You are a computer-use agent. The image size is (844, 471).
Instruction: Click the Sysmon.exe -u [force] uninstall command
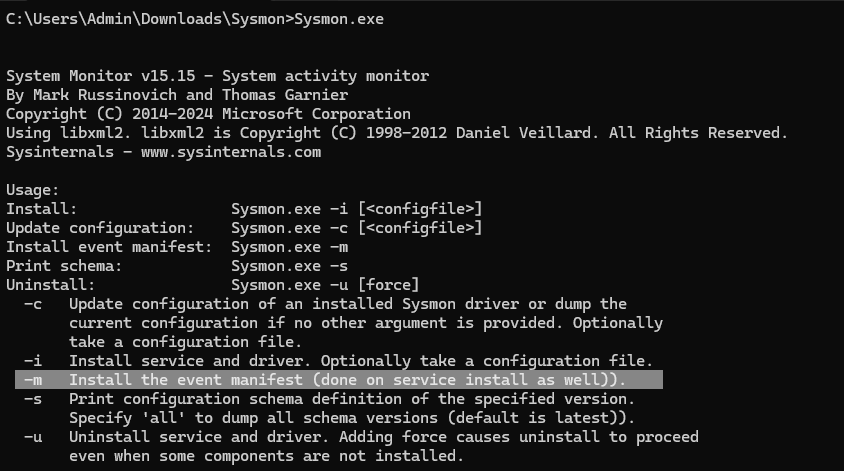(325, 285)
